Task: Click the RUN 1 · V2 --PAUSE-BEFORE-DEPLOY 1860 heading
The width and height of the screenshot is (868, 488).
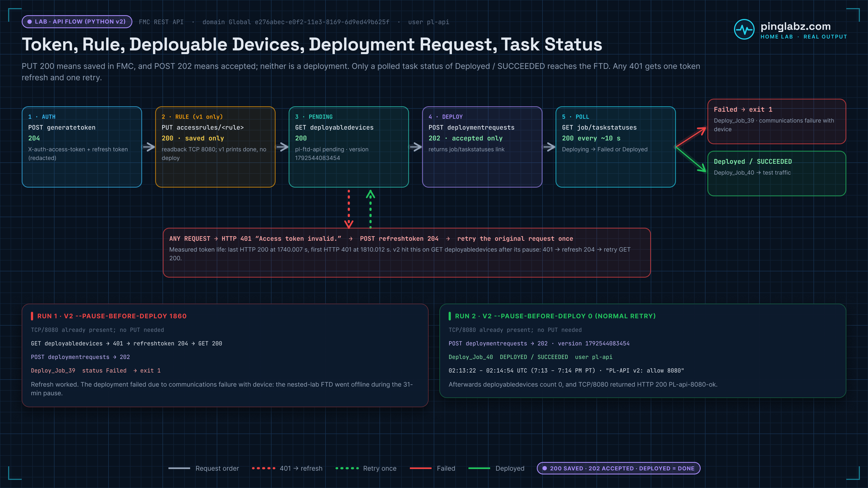Action: pyautogui.click(x=112, y=316)
